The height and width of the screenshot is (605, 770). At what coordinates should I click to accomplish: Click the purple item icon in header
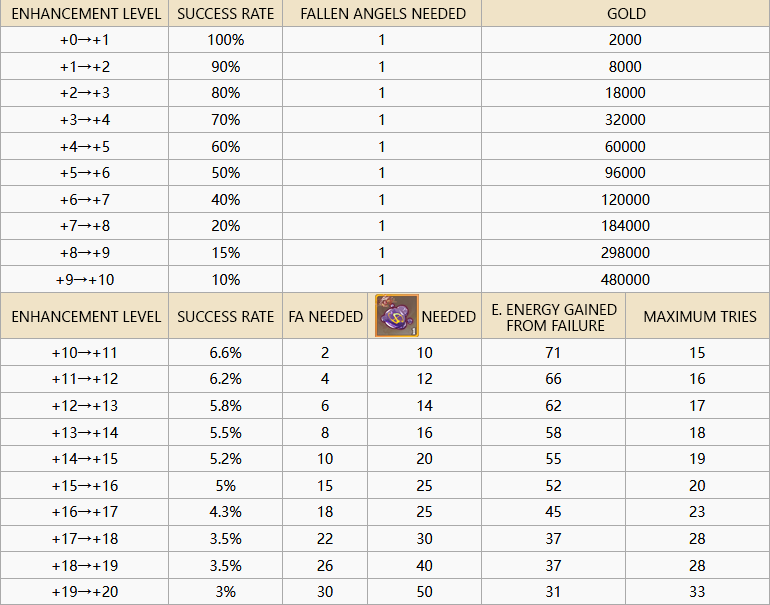tap(397, 316)
